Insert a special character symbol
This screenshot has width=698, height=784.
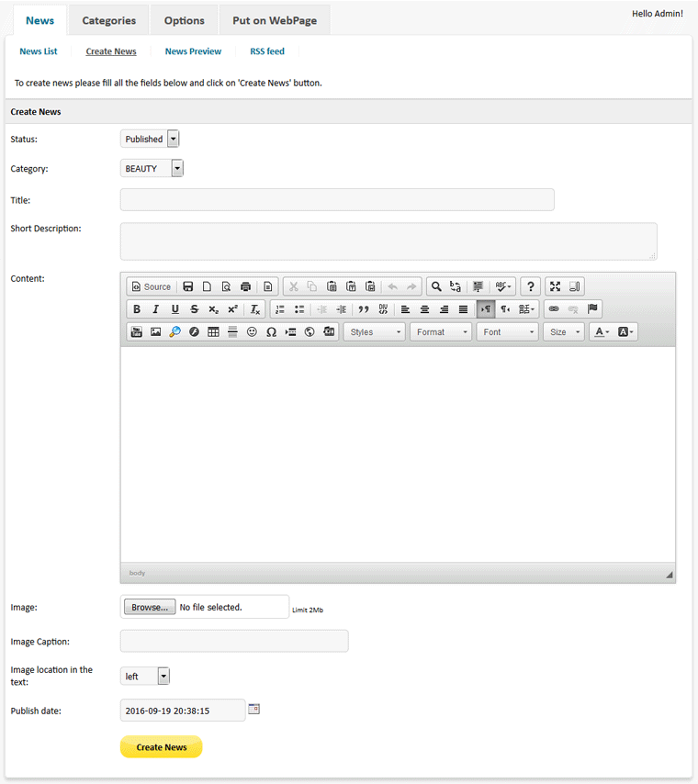tap(271, 331)
